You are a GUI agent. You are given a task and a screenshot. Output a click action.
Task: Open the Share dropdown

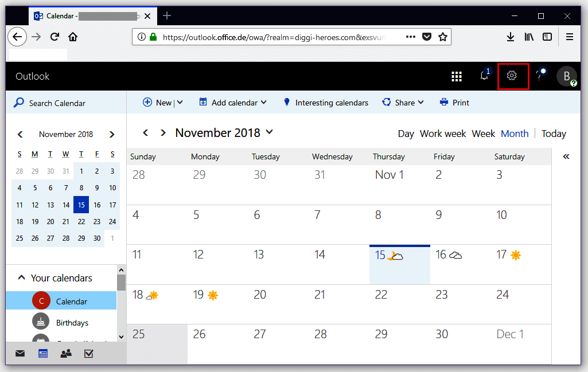click(403, 102)
